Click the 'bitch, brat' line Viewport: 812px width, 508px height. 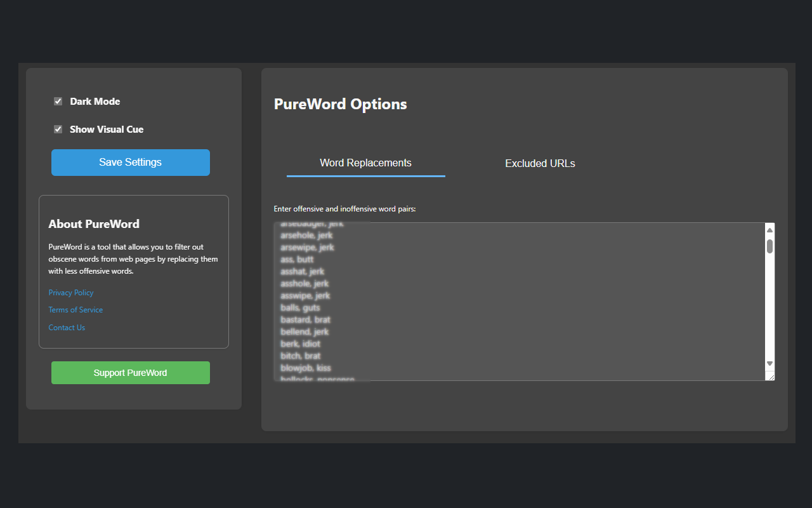click(x=301, y=356)
